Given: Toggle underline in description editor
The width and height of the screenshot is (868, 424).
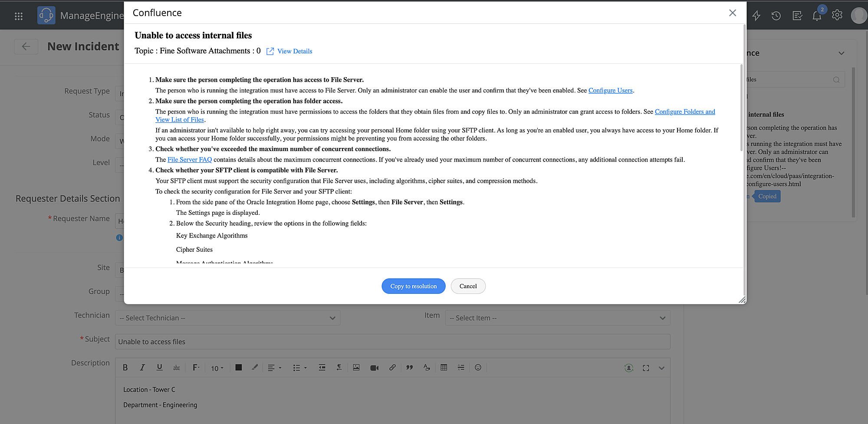Looking at the screenshot, I should click(x=160, y=368).
